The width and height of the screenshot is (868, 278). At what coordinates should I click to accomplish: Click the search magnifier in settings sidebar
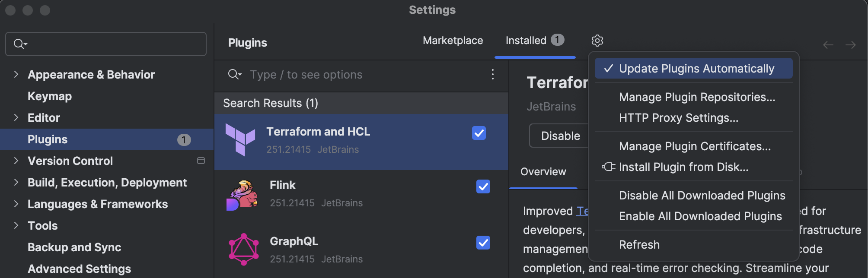[19, 44]
